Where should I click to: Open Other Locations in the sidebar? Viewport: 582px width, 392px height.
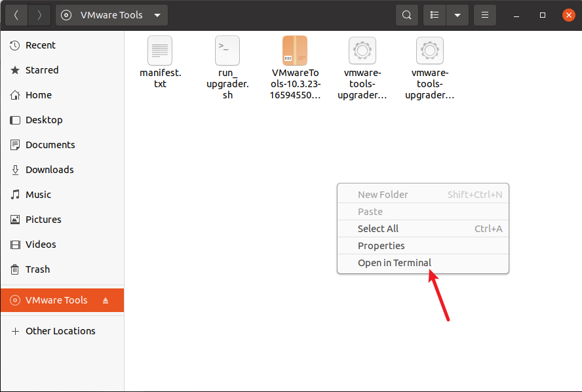point(60,331)
